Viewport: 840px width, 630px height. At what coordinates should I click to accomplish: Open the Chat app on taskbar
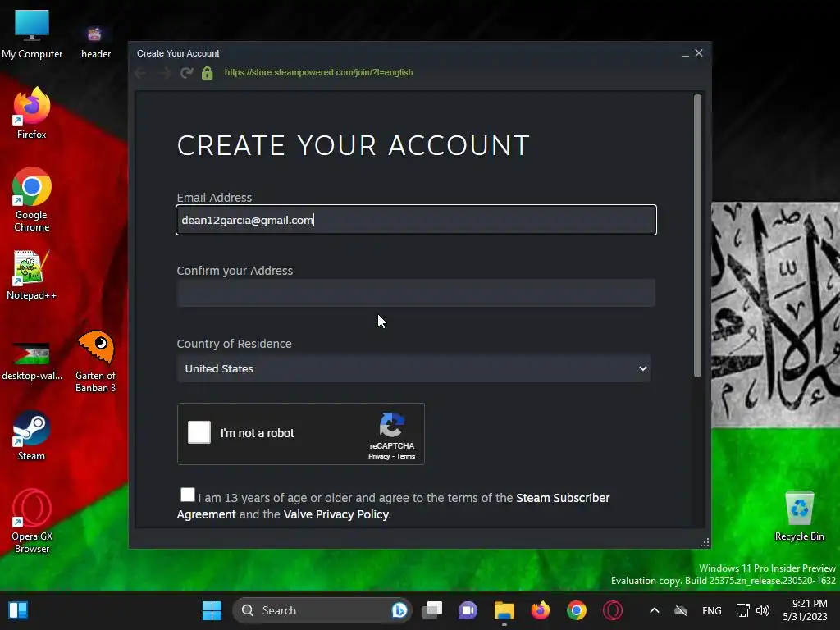pyautogui.click(x=468, y=610)
